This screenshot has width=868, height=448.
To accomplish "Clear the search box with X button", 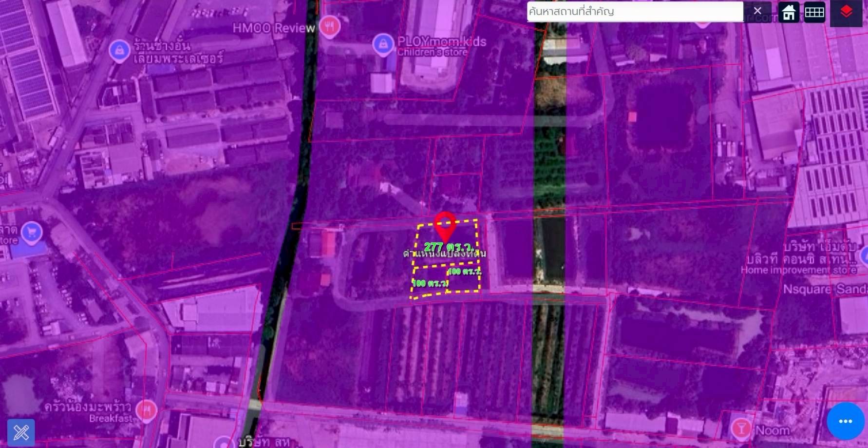I will [757, 11].
